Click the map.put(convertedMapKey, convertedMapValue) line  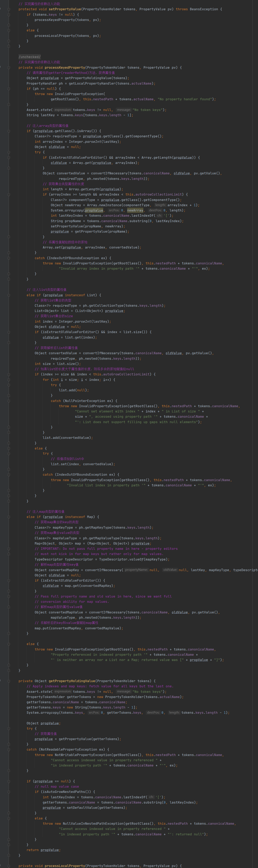79,628
